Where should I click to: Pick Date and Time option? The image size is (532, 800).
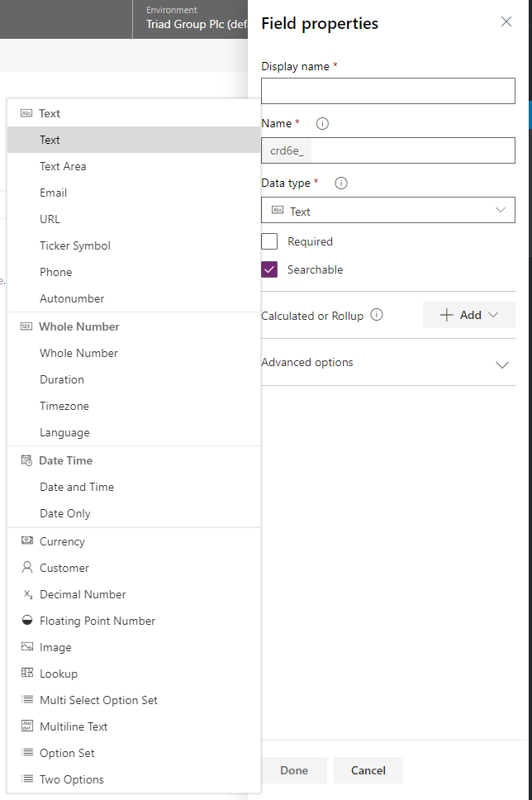point(134,487)
